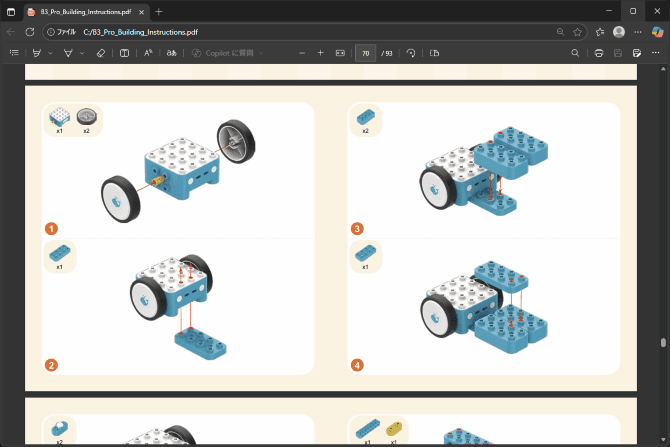Choose the eraser tool
The image size is (670, 447).
click(x=100, y=52)
